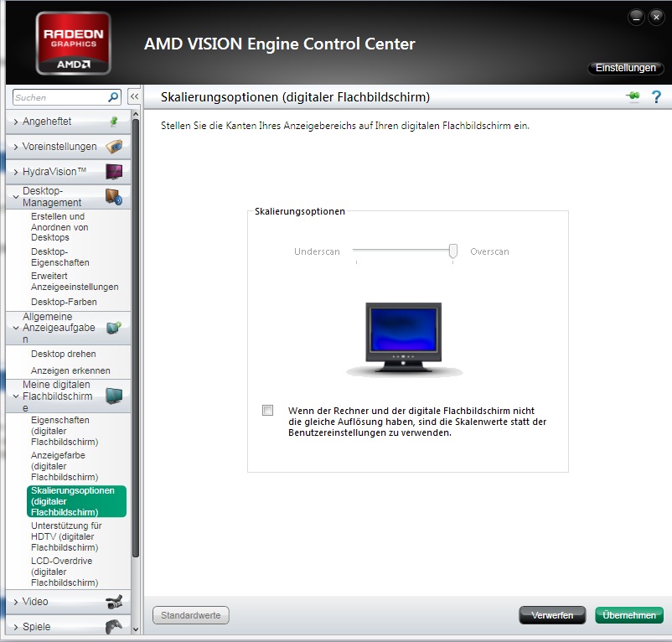Open Eigenschaften (digitaler Flachbildschirm)
672x642 pixels.
[x=65, y=431]
